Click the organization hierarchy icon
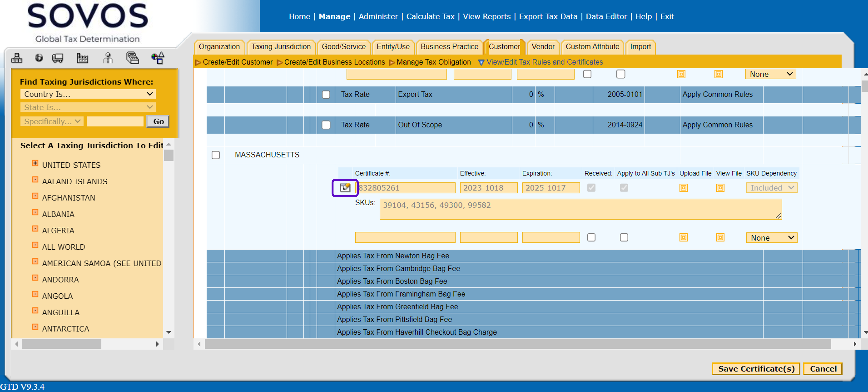This screenshot has height=392, width=868. point(17,58)
